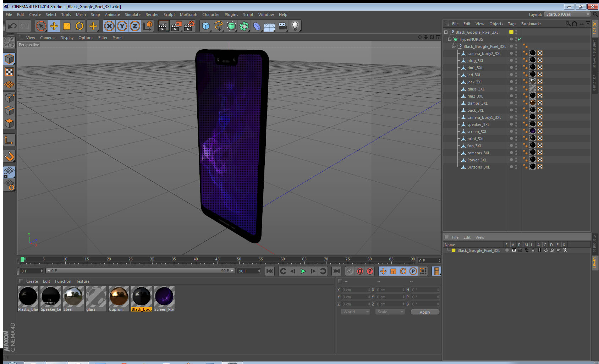599x364 pixels.
Task: Render the active view
Action: [x=163, y=26]
